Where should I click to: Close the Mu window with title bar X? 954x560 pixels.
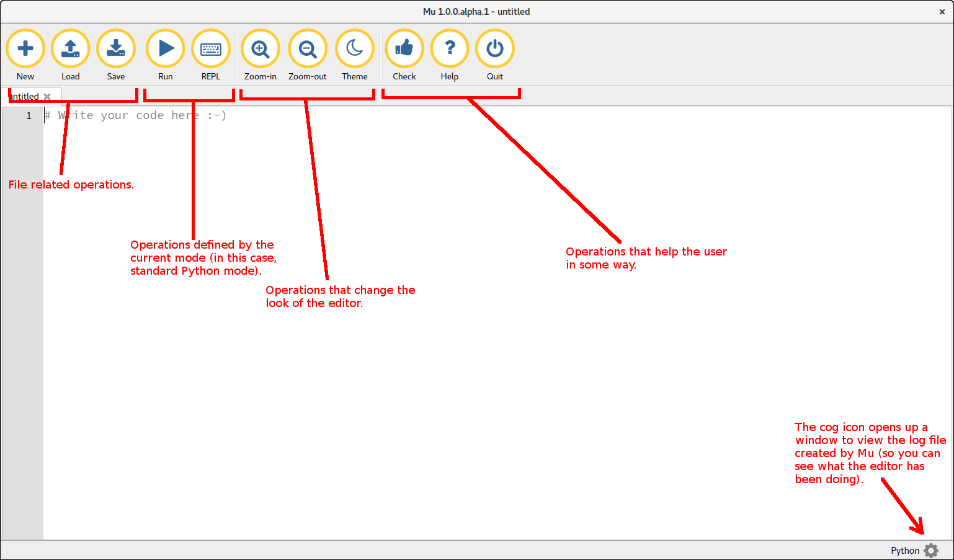(942, 12)
